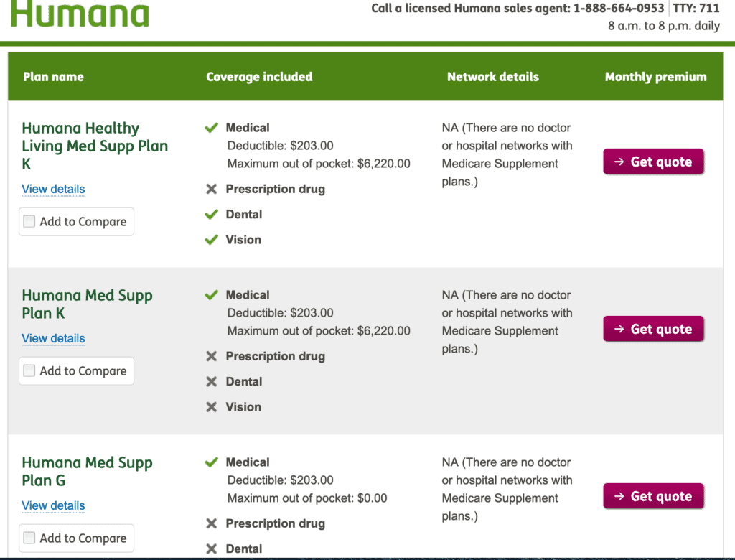The height and width of the screenshot is (560, 735).
Task: Open Humana Med Supp Plan K title link
Action: 86,304
